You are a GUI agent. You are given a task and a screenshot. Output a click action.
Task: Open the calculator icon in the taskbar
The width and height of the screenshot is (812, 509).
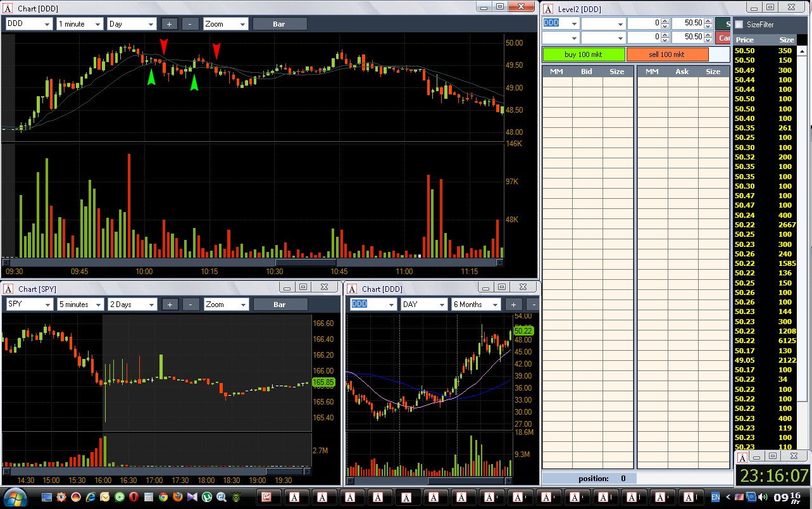[x=148, y=497]
